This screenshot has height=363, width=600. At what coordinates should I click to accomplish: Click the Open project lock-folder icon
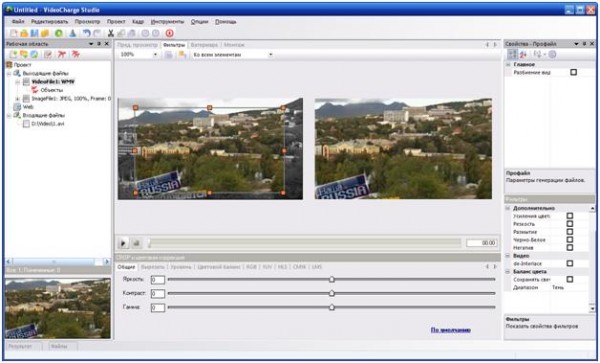point(24,33)
